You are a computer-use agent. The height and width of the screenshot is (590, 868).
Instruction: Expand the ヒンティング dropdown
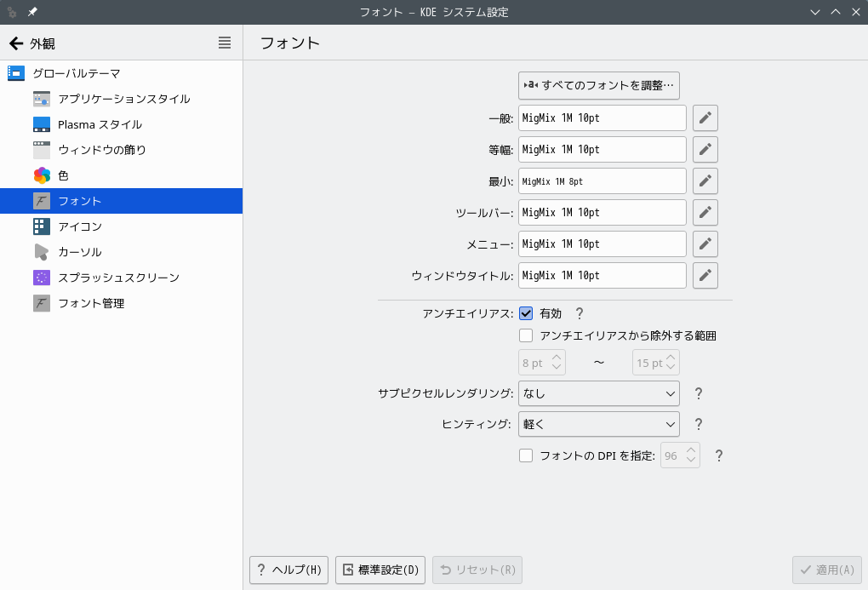(598, 424)
